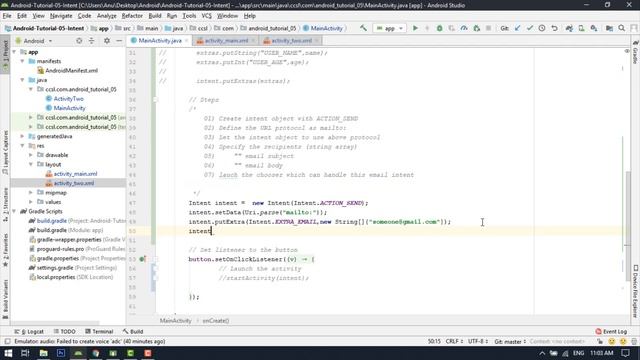640x360 pixels.
Task: Collapse the app module node
Action: 15,52
